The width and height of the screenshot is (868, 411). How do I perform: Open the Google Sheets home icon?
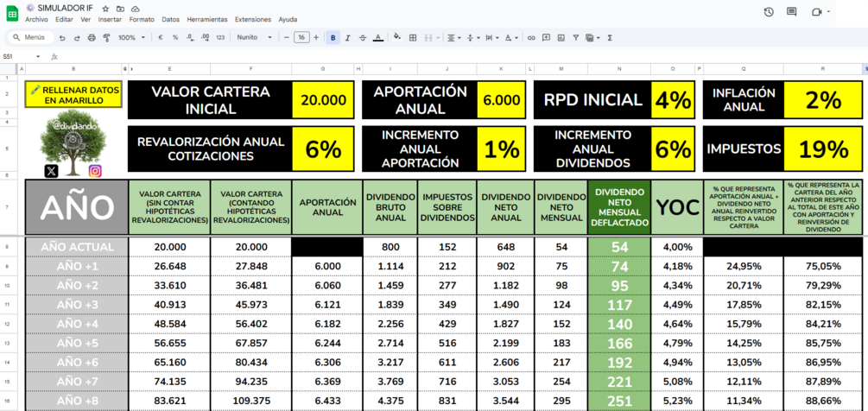click(12, 14)
